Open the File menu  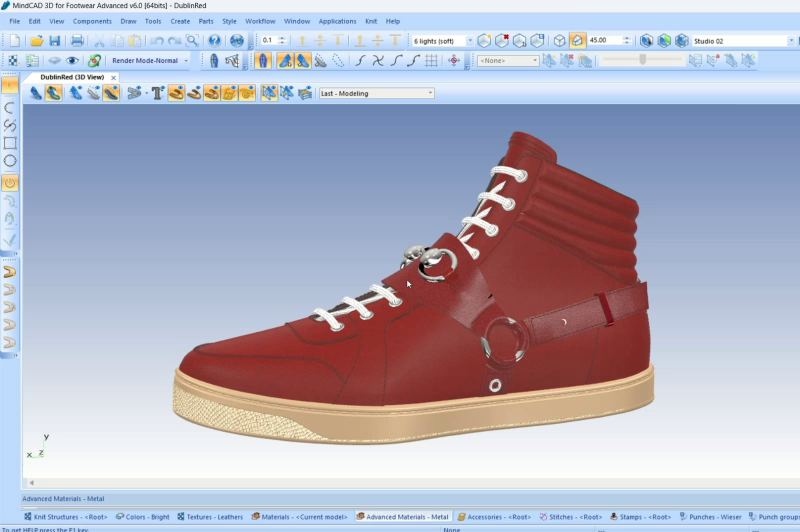pos(15,21)
